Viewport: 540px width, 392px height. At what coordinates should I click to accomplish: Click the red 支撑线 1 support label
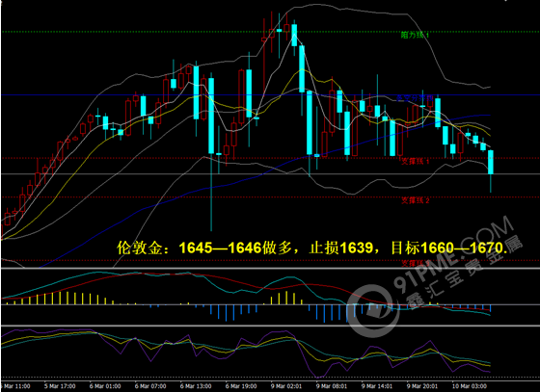click(416, 161)
